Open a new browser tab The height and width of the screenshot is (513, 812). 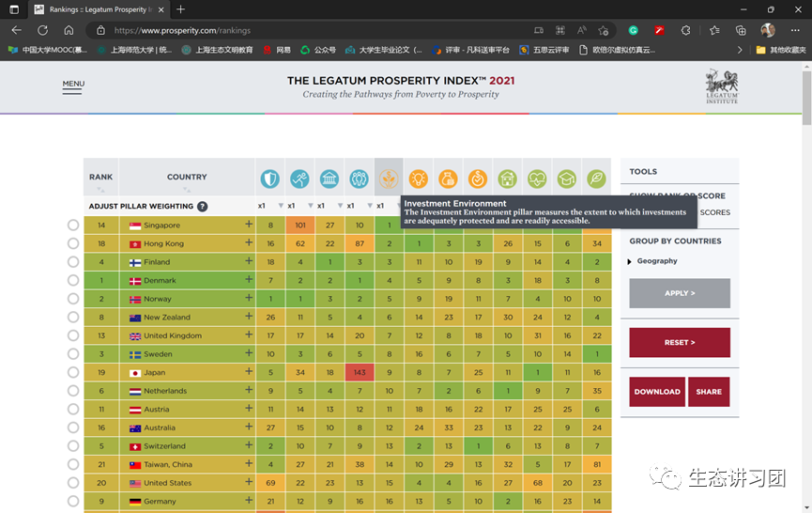coord(180,9)
